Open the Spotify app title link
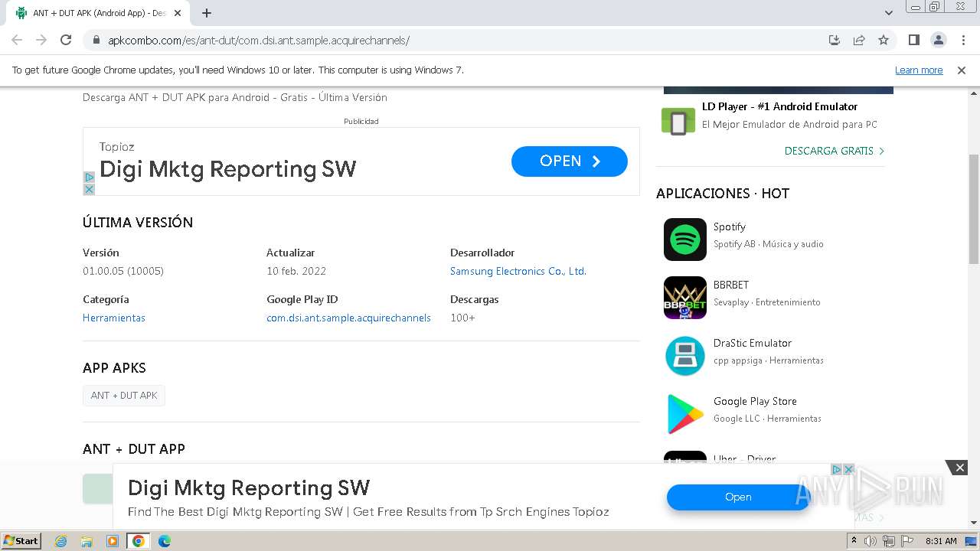The image size is (980, 551). pyautogui.click(x=730, y=227)
